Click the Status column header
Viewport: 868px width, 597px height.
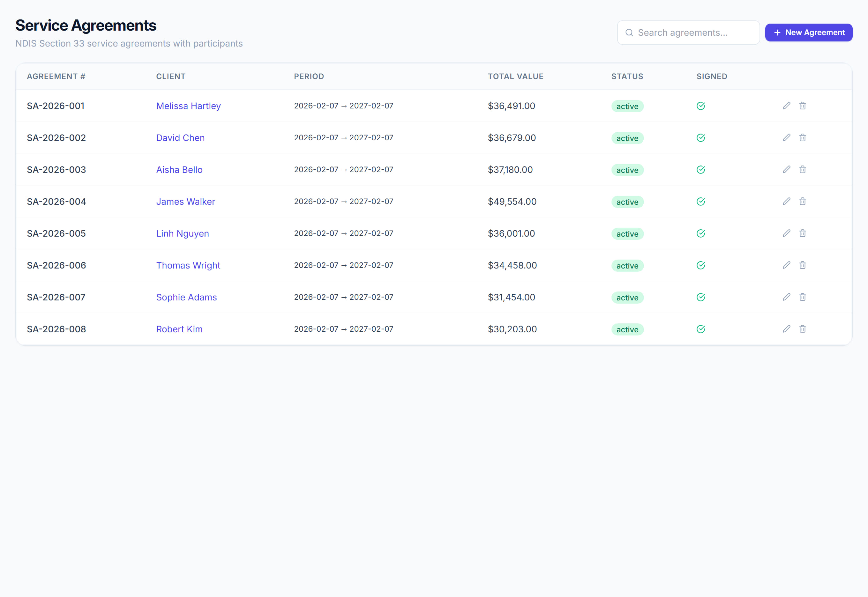coord(627,76)
